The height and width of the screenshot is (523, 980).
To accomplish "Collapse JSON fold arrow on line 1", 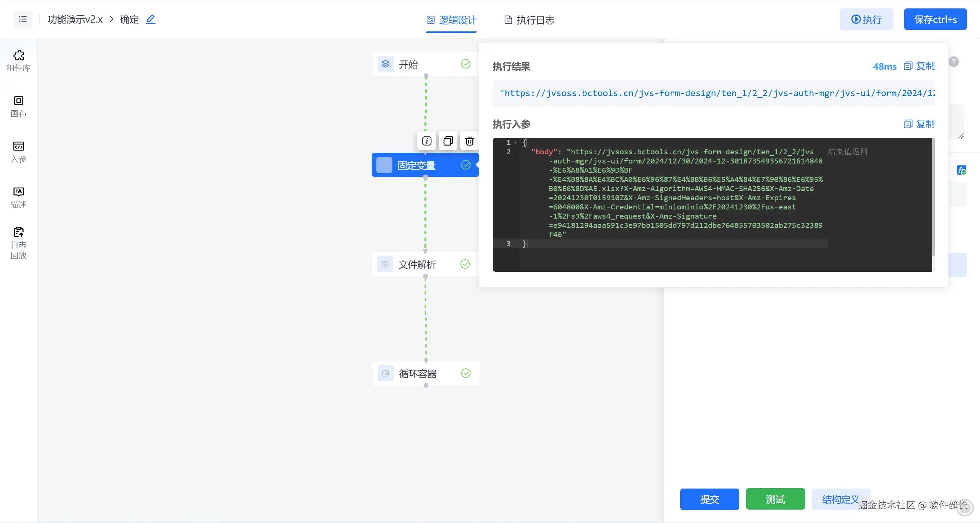I will [x=516, y=142].
